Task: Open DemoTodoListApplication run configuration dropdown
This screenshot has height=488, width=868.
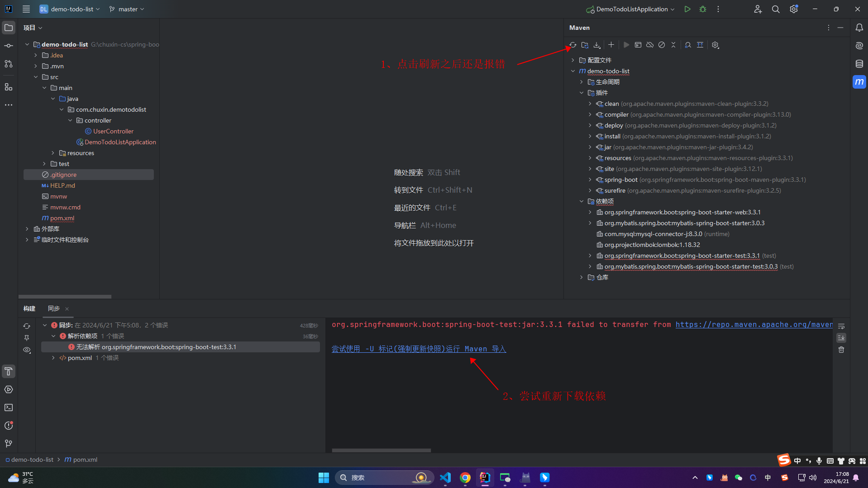Action: coord(630,9)
